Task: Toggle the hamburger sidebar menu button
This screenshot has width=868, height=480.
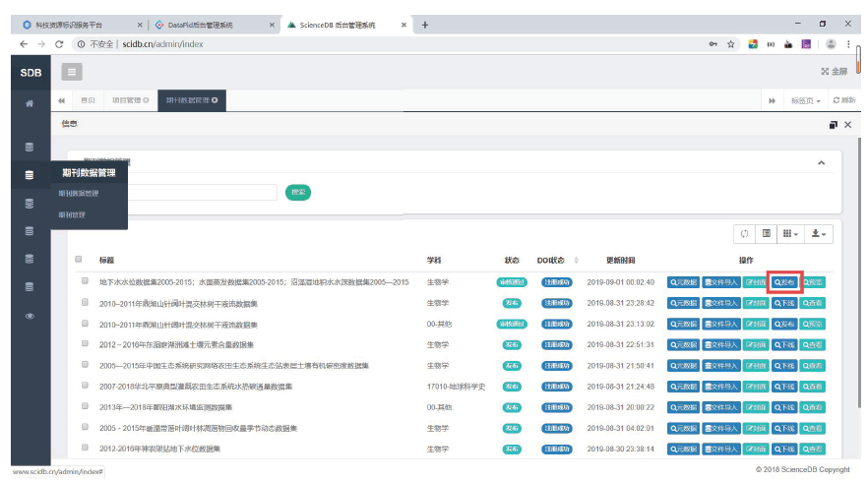Action: point(72,72)
